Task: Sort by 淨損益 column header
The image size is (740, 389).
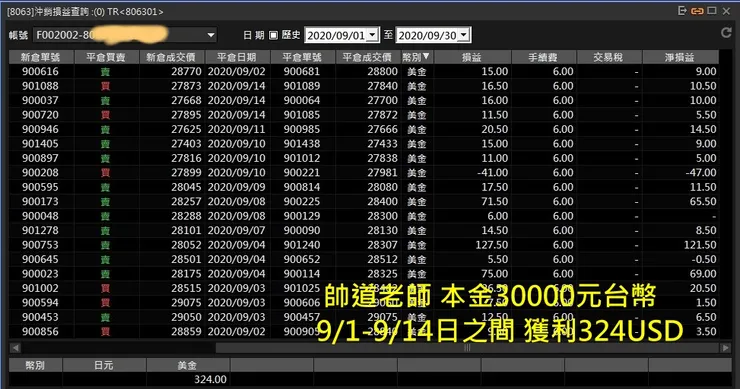Action: [x=680, y=57]
